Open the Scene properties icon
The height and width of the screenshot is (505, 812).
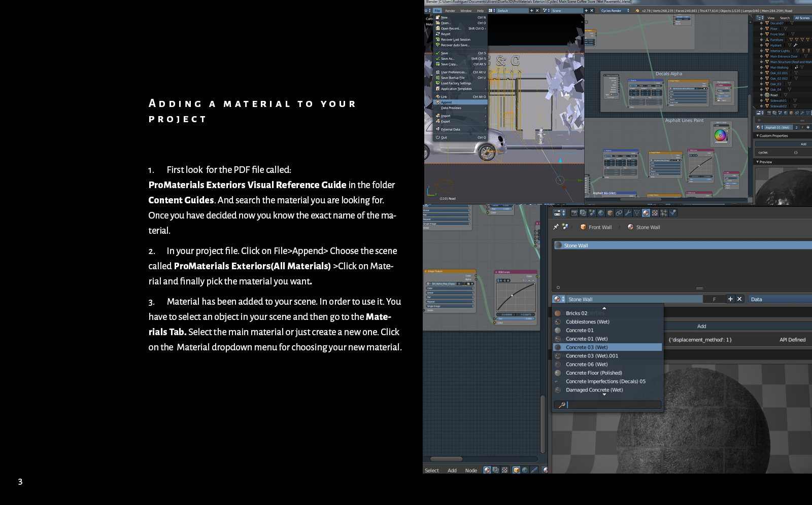coord(592,213)
